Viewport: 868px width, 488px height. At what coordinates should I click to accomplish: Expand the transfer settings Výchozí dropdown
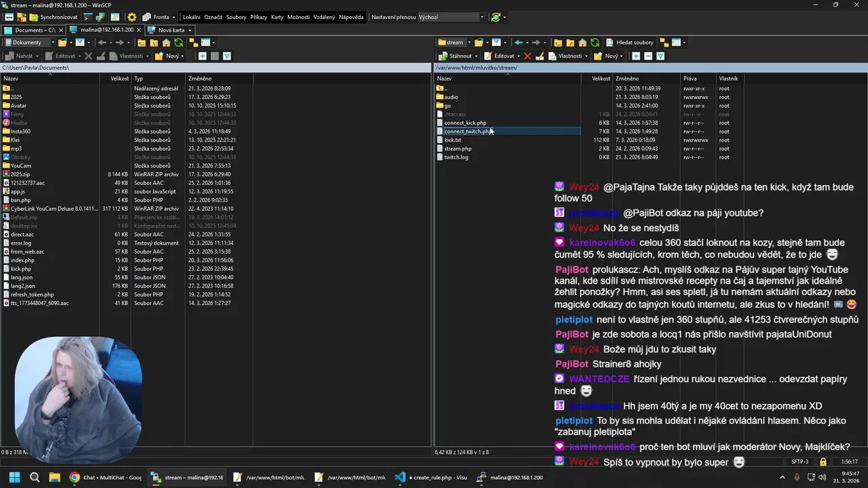click(x=481, y=17)
